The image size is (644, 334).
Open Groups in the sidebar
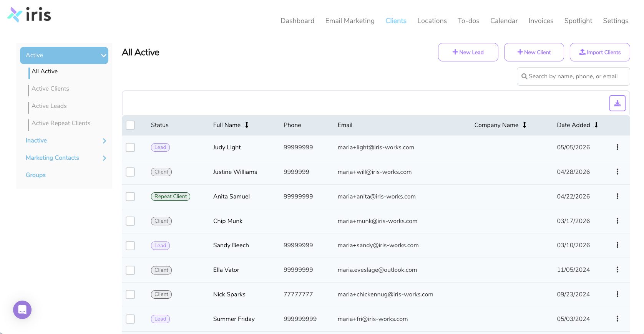[x=36, y=175]
